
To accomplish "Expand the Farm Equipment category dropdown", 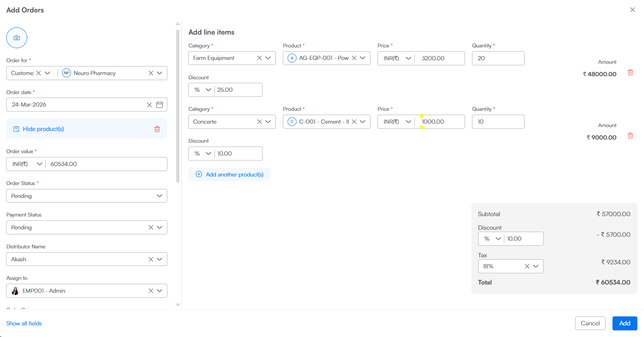I will point(268,58).
